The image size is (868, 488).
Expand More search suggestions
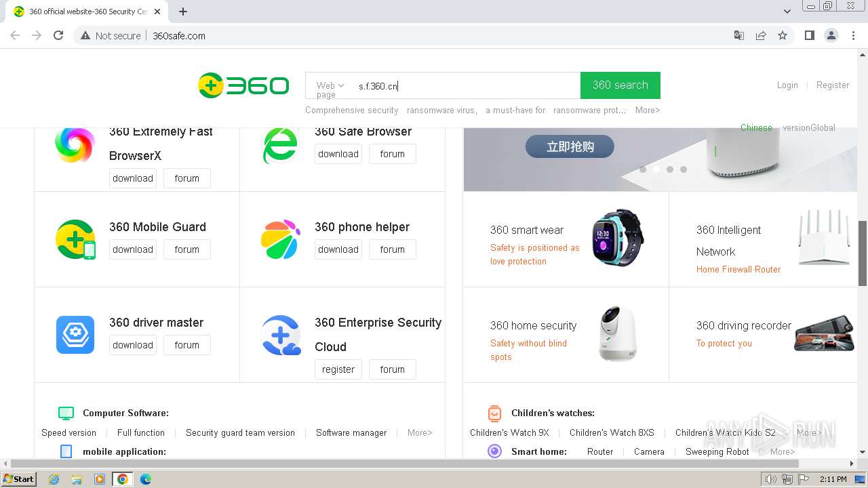tap(648, 110)
